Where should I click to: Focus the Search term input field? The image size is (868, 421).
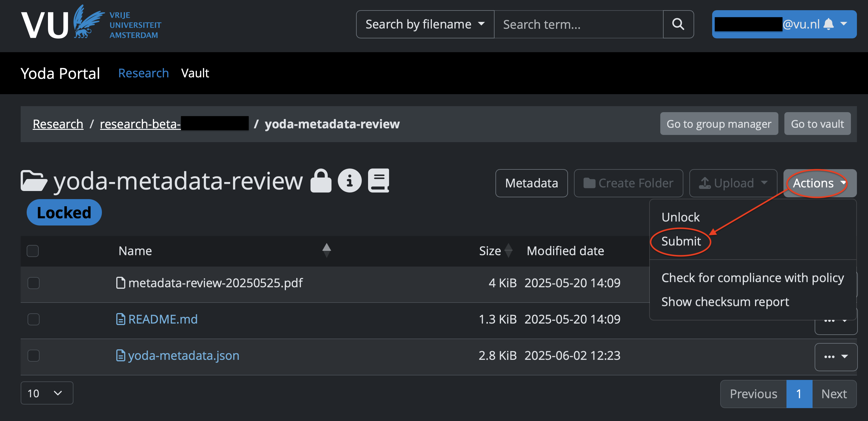click(578, 24)
